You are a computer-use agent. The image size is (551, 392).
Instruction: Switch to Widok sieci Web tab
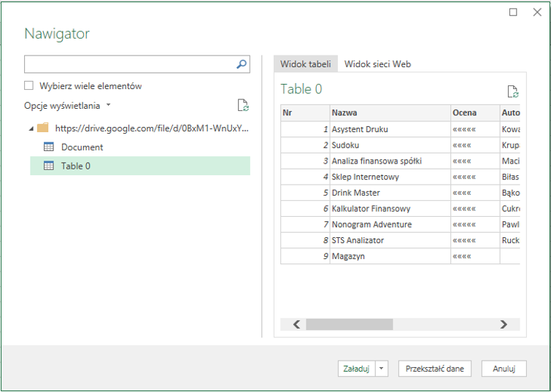(377, 64)
